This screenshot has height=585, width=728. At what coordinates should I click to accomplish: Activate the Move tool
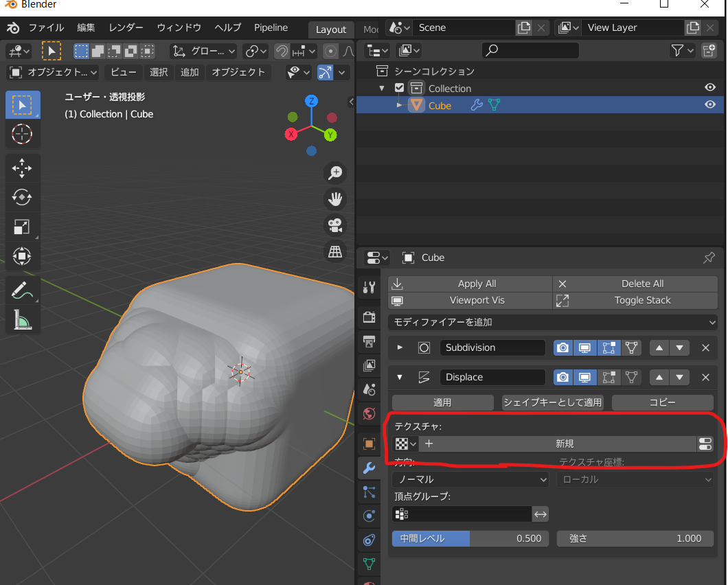(22, 168)
